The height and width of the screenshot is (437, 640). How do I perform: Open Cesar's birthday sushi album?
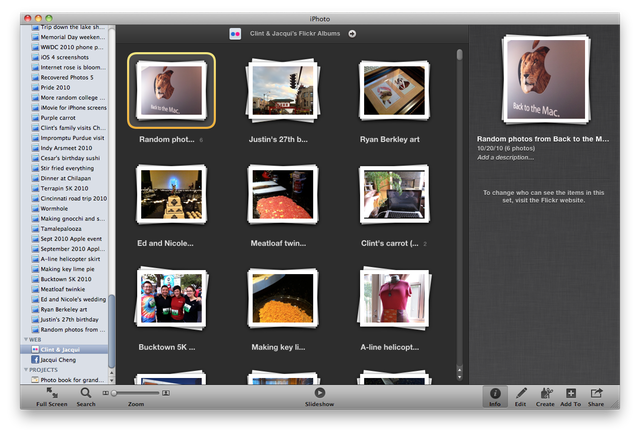(64, 158)
